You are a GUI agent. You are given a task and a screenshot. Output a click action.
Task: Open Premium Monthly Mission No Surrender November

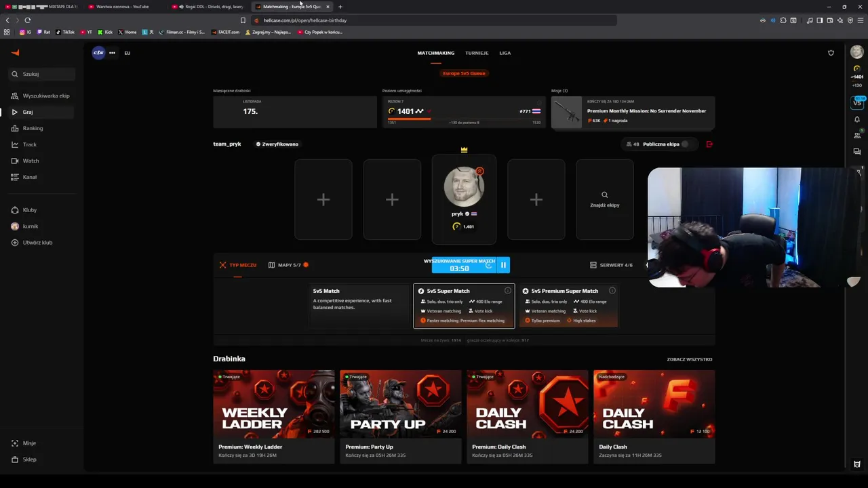633,112
